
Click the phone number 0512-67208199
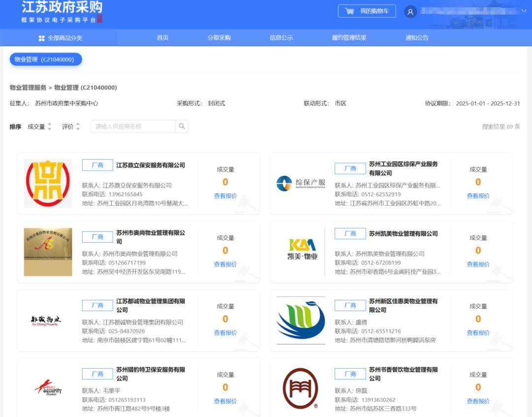[381, 263]
